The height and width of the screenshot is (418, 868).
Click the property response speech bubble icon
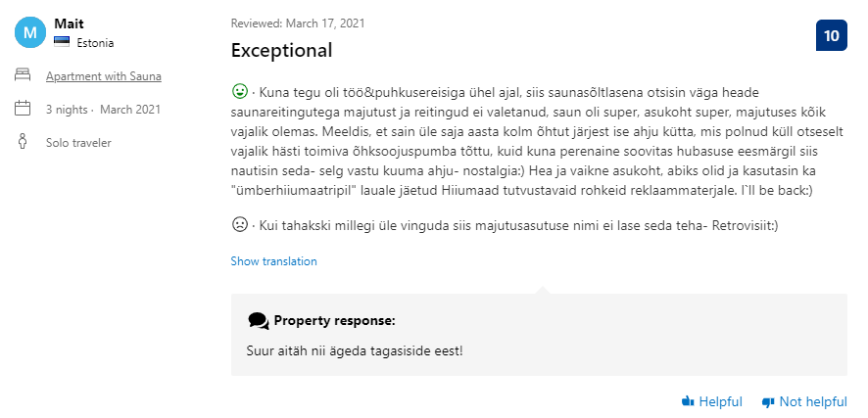tap(259, 321)
